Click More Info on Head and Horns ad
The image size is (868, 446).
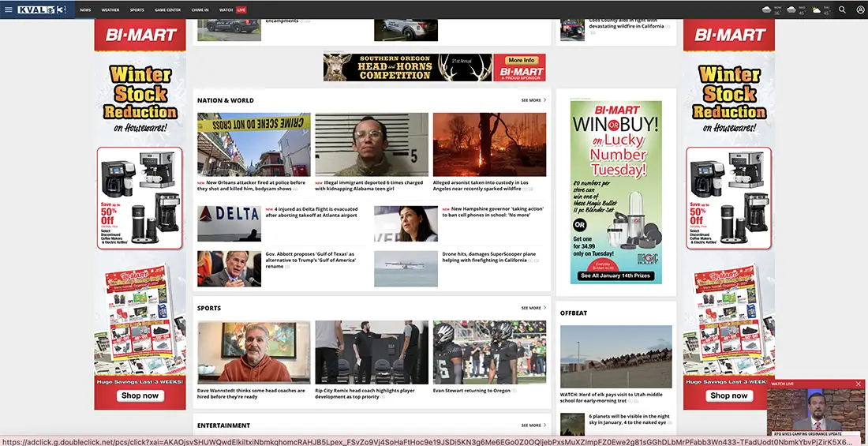pos(522,61)
